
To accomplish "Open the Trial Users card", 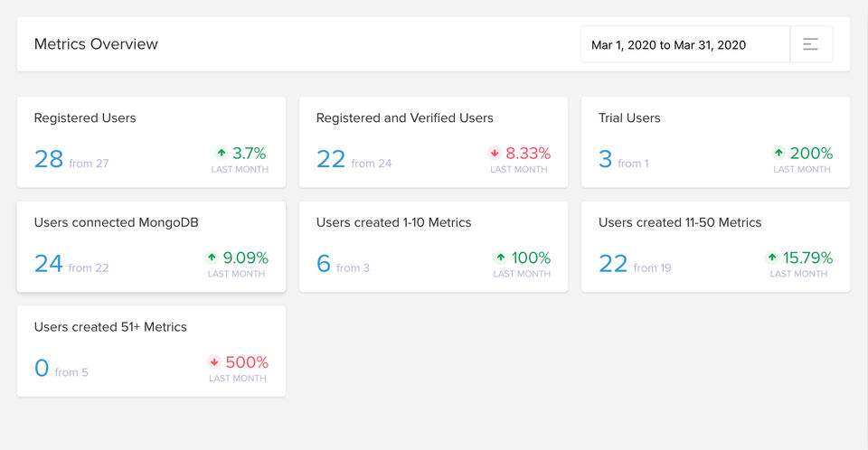I will 716,142.
